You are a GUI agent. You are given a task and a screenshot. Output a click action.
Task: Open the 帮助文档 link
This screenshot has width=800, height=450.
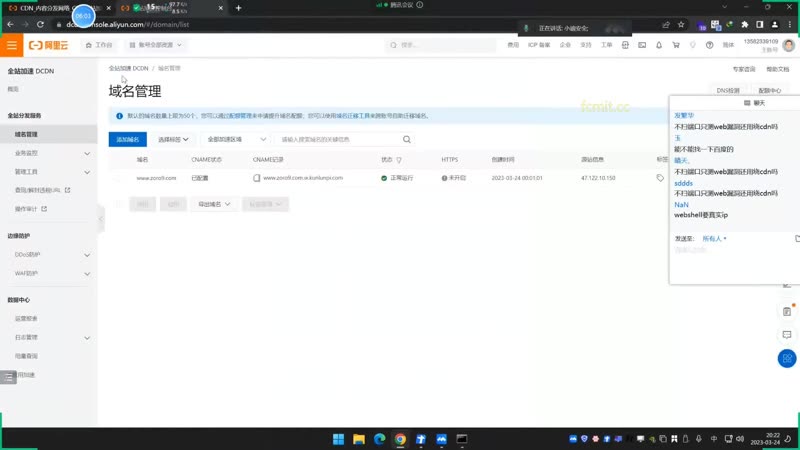coord(777,69)
